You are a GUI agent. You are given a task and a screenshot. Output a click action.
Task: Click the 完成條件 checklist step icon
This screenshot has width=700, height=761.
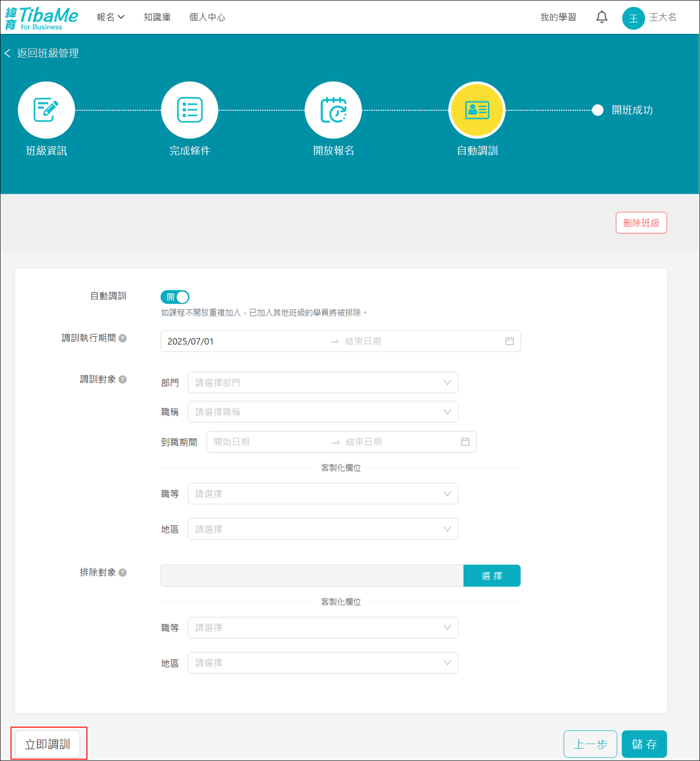(190, 110)
